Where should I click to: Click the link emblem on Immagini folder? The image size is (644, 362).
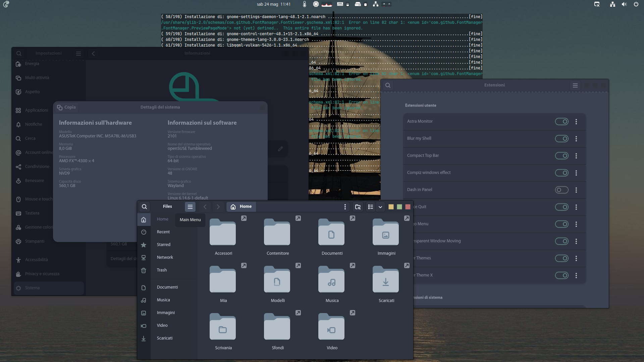tap(407, 218)
